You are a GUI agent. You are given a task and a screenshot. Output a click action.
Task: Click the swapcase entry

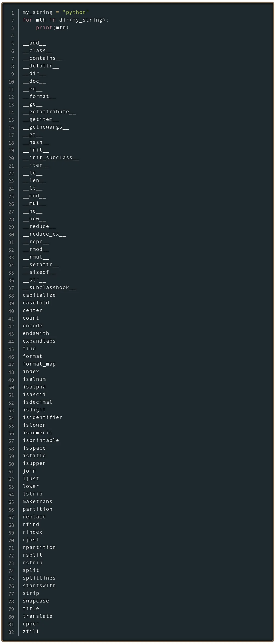(x=36, y=601)
